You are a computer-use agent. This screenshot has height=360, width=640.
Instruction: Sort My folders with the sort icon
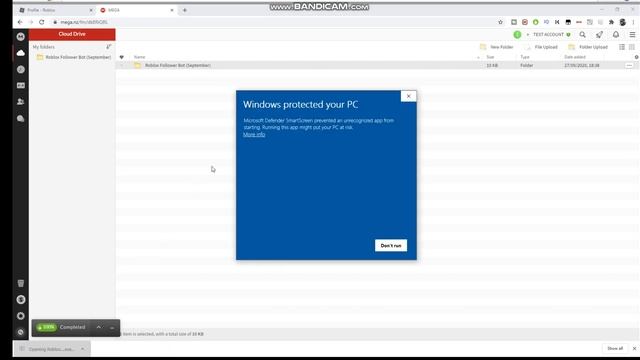point(109,47)
